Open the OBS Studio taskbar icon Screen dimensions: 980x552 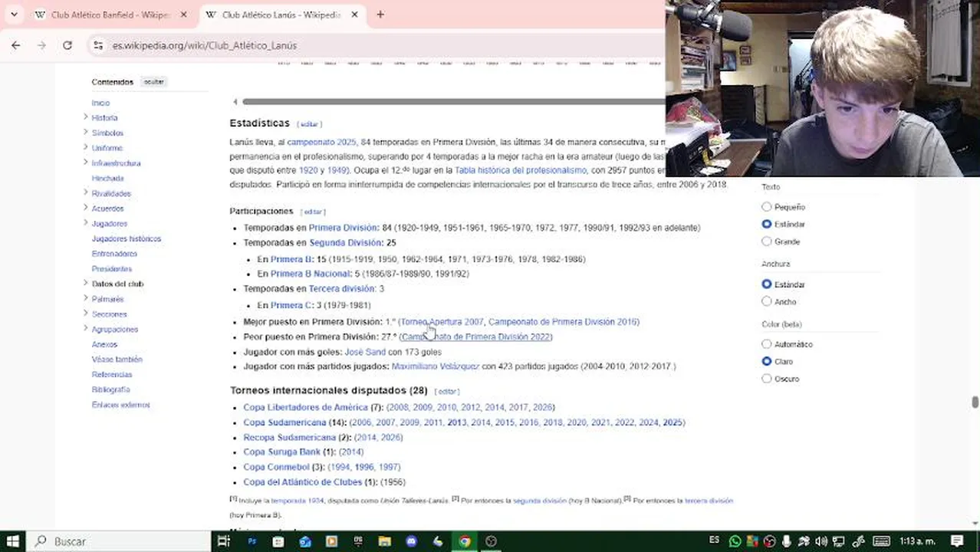coord(492,541)
